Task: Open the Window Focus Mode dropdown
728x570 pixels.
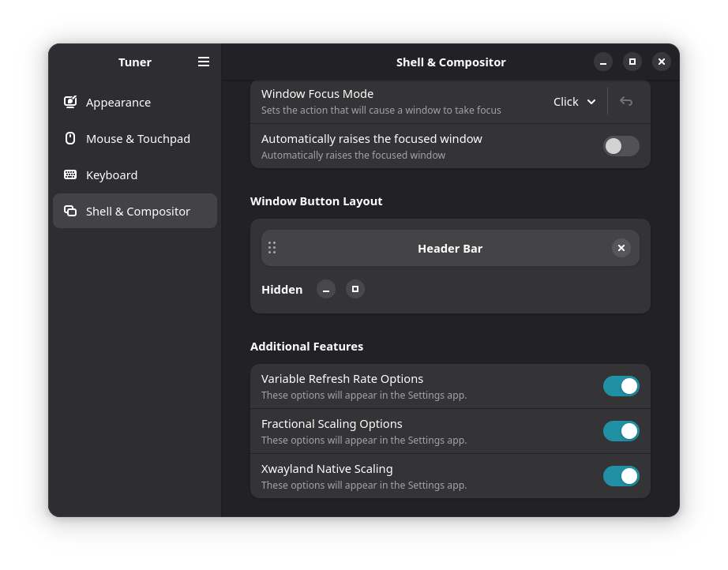Action: 572,101
